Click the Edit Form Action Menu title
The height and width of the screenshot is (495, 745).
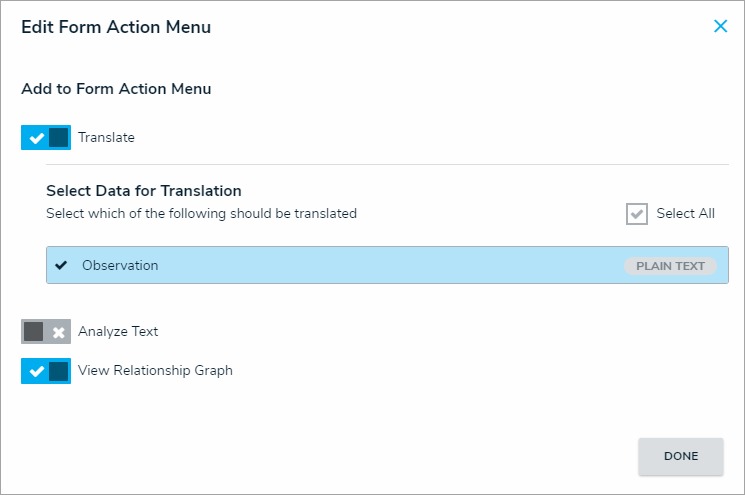click(116, 27)
